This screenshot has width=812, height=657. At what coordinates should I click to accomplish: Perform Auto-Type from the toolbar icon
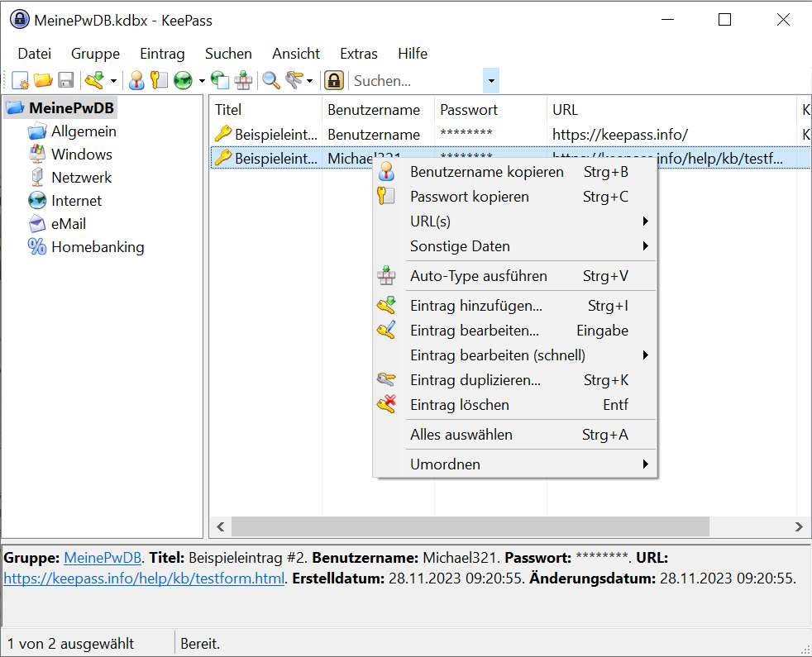tap(243, 80)
